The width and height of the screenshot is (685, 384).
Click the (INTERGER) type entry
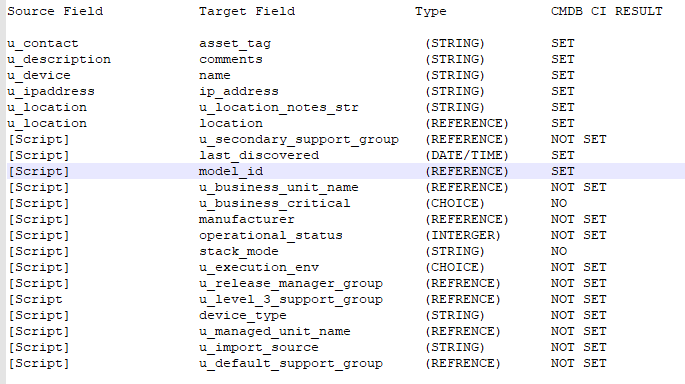click(463, 235)
